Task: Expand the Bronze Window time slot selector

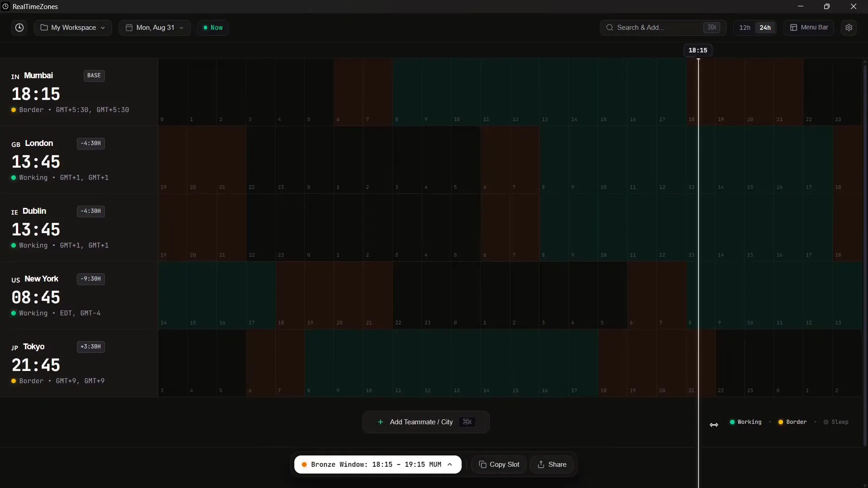Action: click(x=378, y=465)
